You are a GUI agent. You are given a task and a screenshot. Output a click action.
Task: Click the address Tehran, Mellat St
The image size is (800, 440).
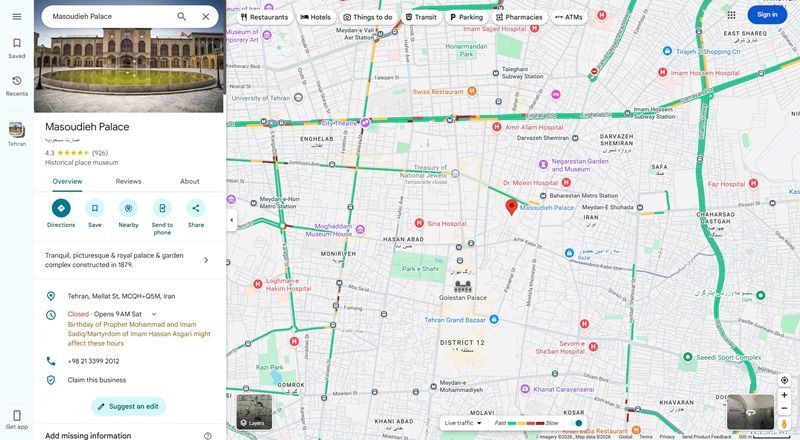coord(121,296)
